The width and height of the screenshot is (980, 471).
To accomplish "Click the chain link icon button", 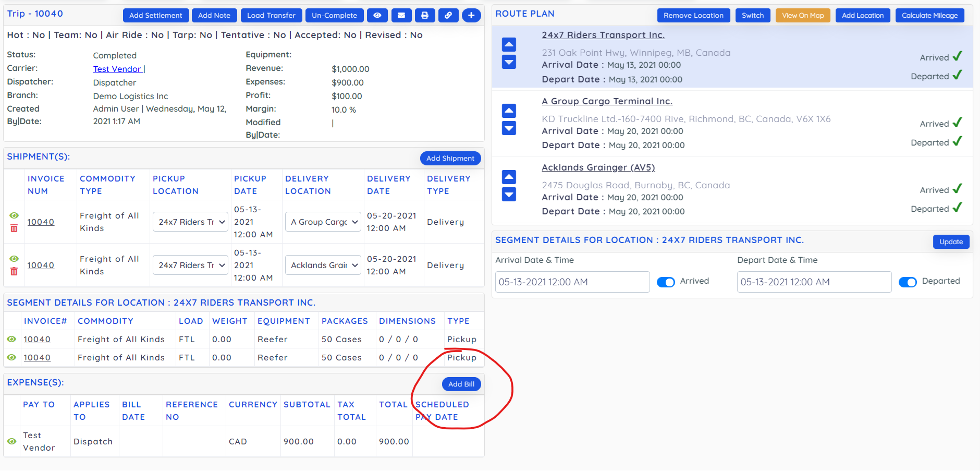I will click(448, 16).
